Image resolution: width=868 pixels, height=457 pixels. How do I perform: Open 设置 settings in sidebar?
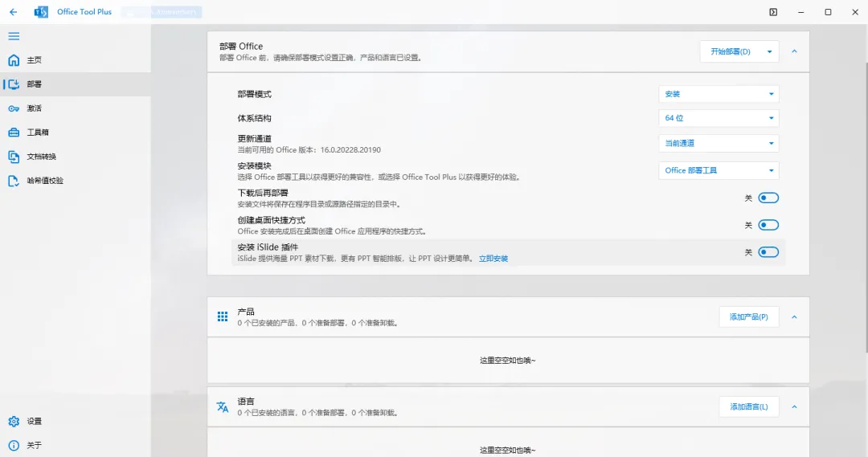pyautogui.click(x=76, y=421)
